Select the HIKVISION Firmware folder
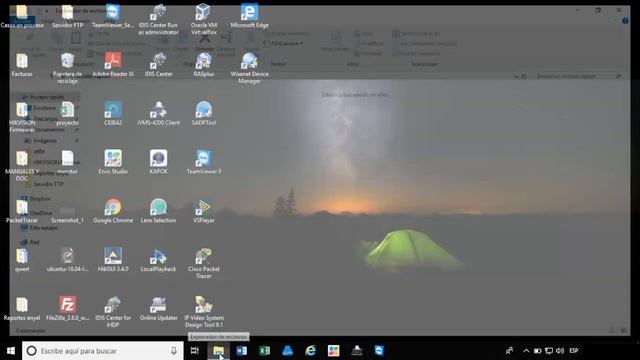The image size is (640, 360). [x=22, y=117]
